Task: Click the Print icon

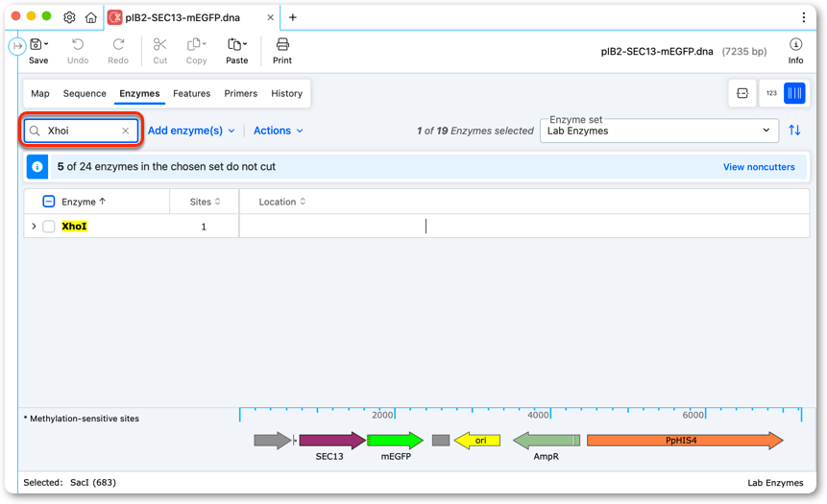Action: 282,44
